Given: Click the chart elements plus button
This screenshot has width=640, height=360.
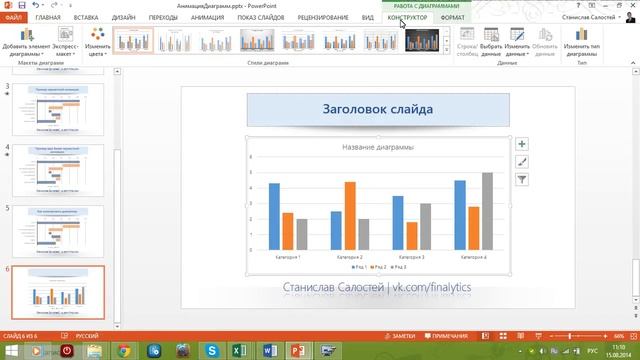Looking at the screenshot, I should tap(522, 144).
